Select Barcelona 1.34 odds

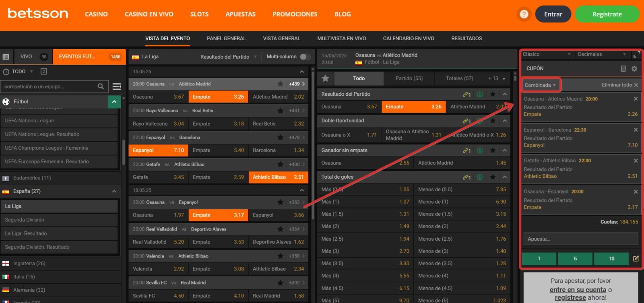[279, 150]
